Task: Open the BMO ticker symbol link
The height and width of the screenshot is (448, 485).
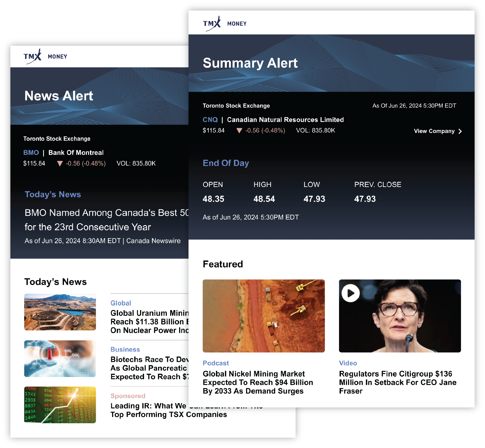Action: (x=31, y=152)
